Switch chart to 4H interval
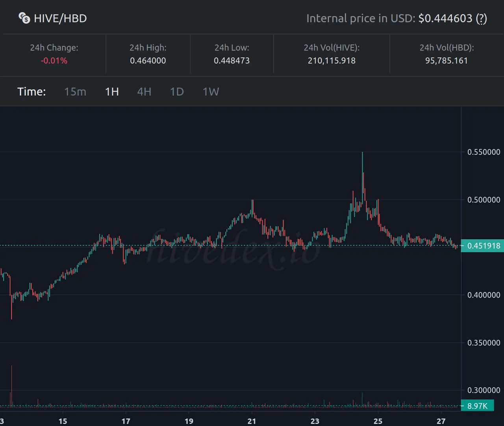The width and height of the screenshot is (504, 426). [x=144, y=92]
